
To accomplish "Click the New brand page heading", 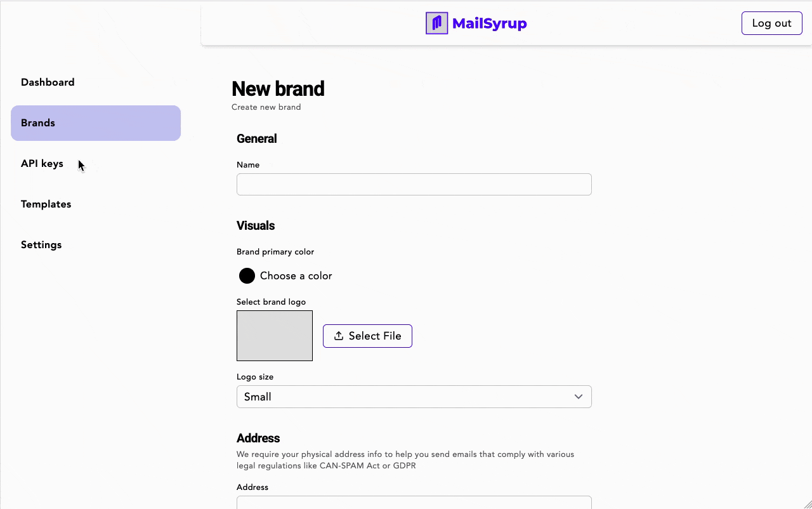I will (x=278, y=89).
